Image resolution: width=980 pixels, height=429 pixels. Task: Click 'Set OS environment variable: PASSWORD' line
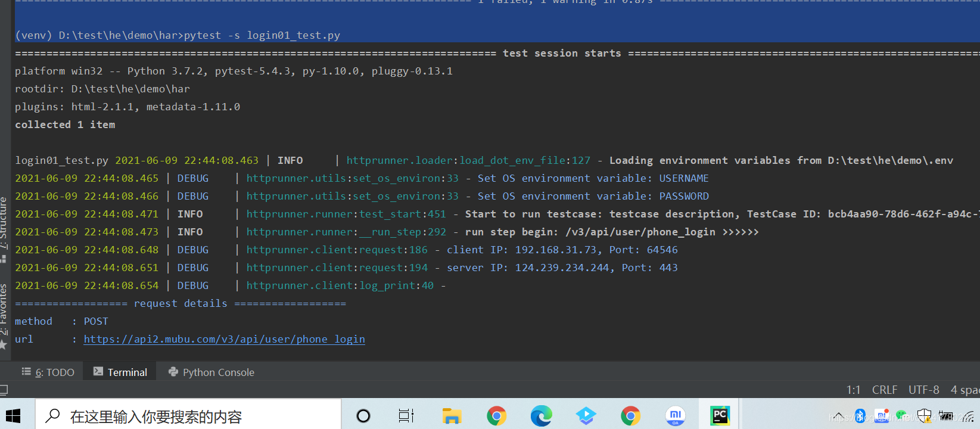pyautogui.click(x=593, y=196)
